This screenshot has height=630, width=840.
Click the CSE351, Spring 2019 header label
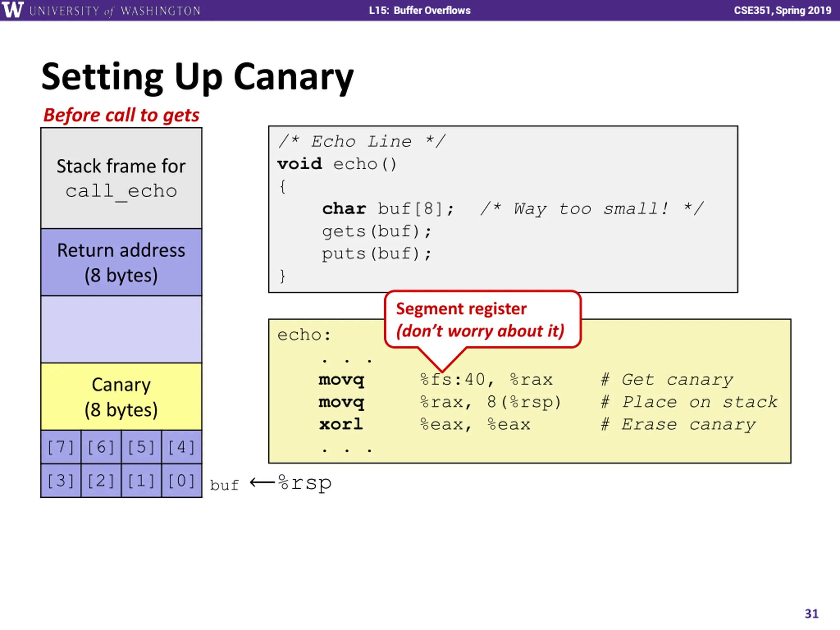click(x=782, y=10)
